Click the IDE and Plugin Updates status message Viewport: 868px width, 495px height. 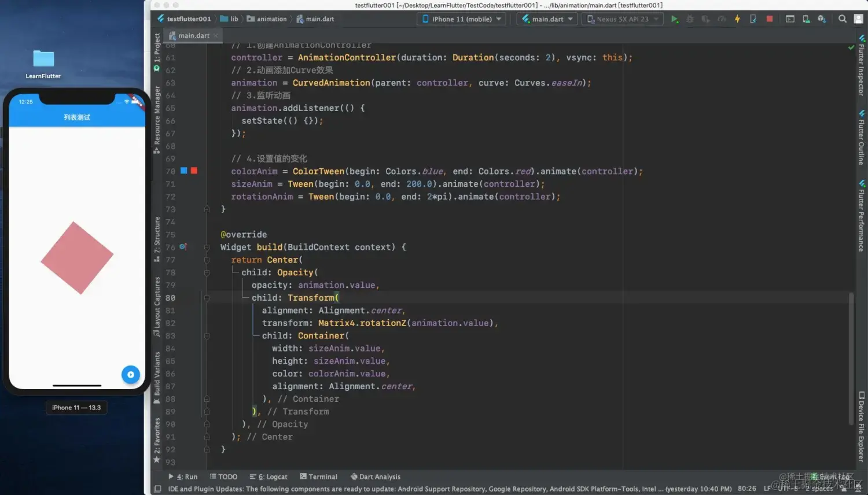(x=450, y=489)
